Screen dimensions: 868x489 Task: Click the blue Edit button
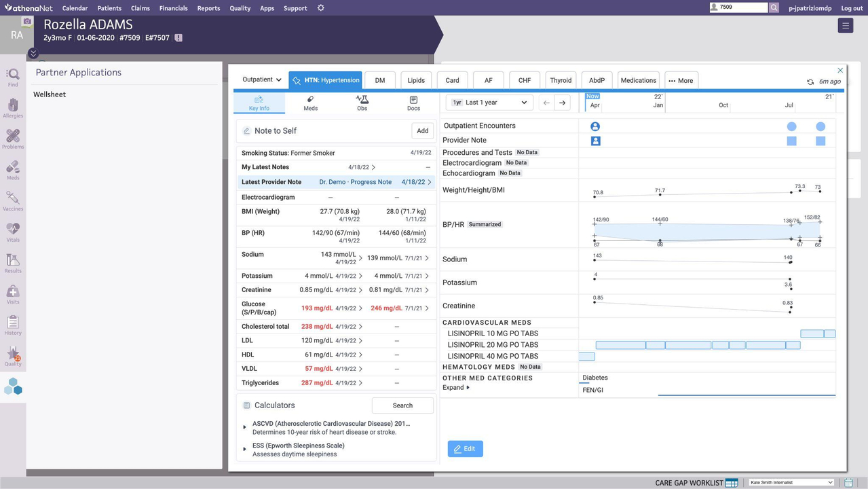click(x=465, y=449)
